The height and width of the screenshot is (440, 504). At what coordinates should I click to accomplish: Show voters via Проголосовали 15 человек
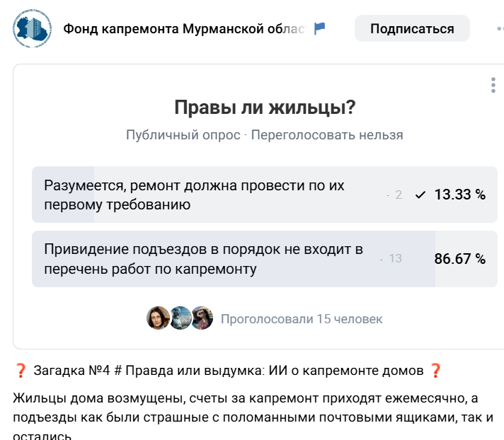click(x=302, y=319)
